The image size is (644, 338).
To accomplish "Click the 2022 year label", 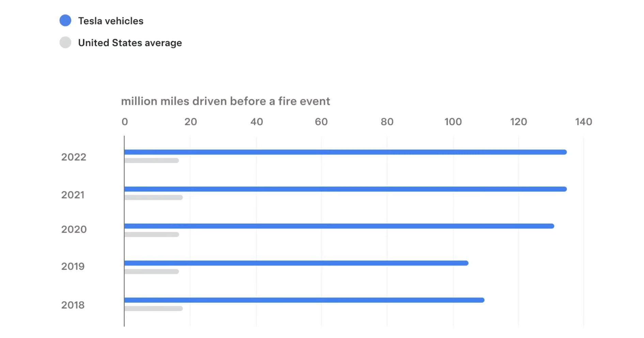I will tap(74, 157).
